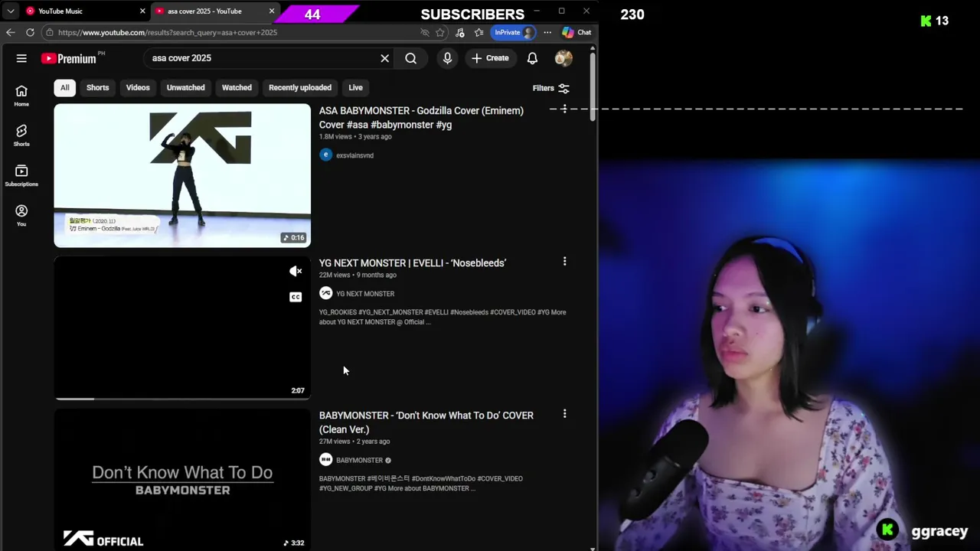Go to Home in the sidebar
Viewport: 980px width, 551px height.
click(x=21, y=96)
